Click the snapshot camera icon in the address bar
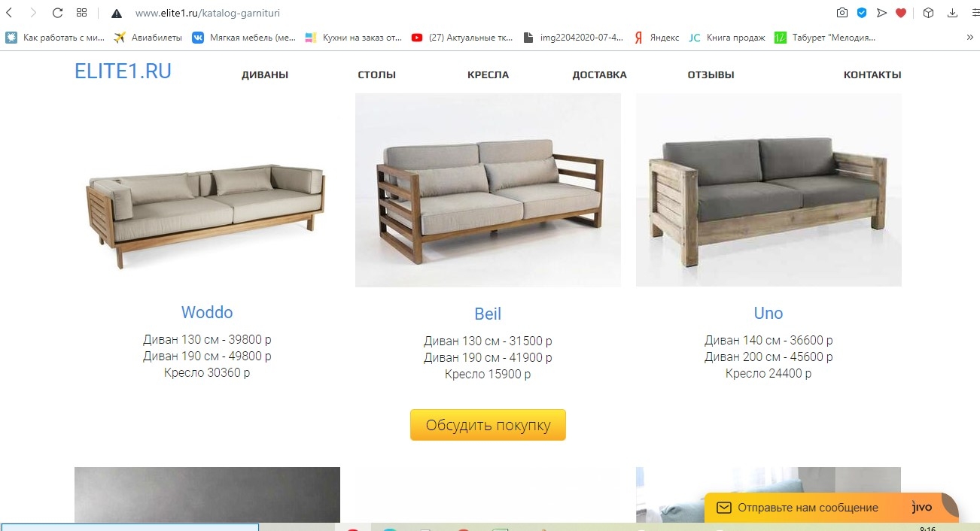The height and width of the screenshot is (531, 980). click(842, 13)
